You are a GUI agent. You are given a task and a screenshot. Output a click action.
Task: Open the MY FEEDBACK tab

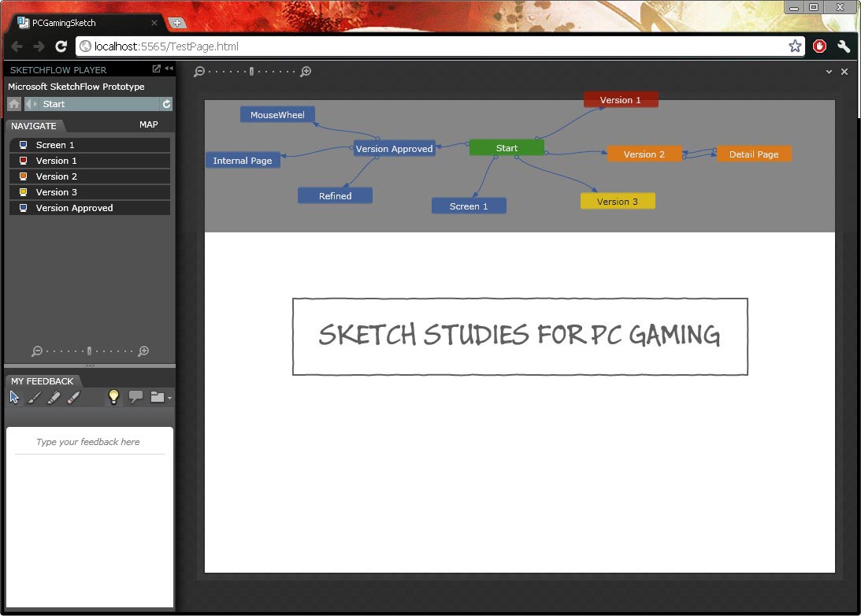43,381
